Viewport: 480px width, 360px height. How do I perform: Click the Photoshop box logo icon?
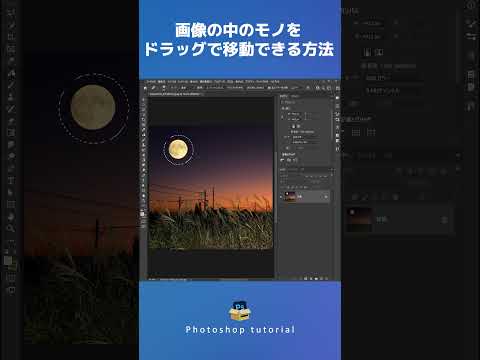240,311
